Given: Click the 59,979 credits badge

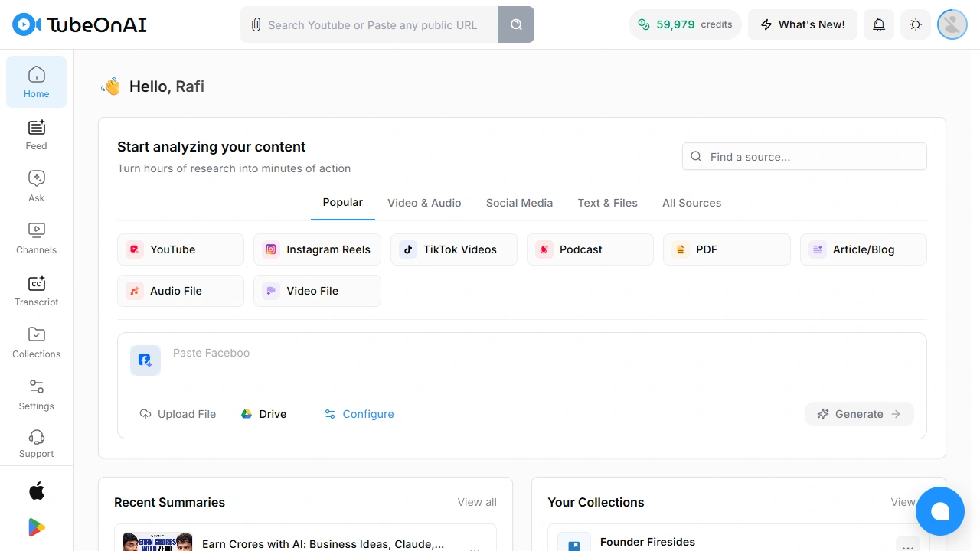Looking at the screenshot, I should click(685, 24).
